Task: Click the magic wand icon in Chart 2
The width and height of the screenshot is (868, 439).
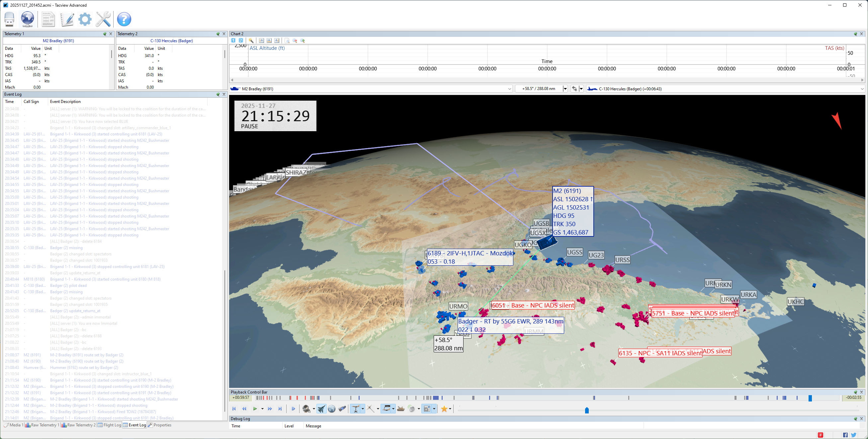Action: pos(251,41)
